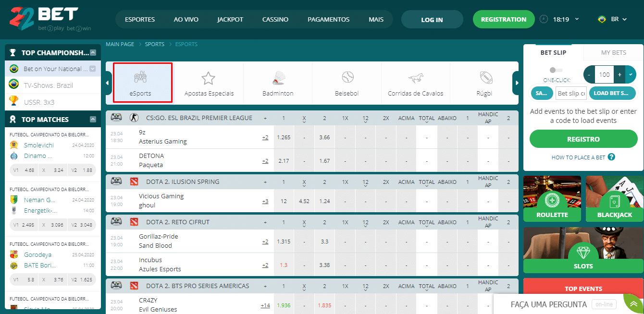
Task: Select odds 1.265 for 9z
Action: 284,137
